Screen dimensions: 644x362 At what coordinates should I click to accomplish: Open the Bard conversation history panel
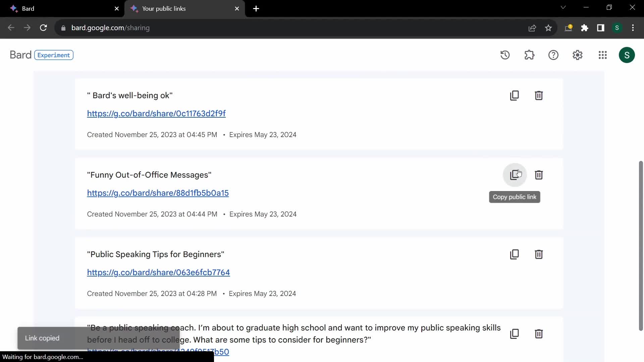505,55
